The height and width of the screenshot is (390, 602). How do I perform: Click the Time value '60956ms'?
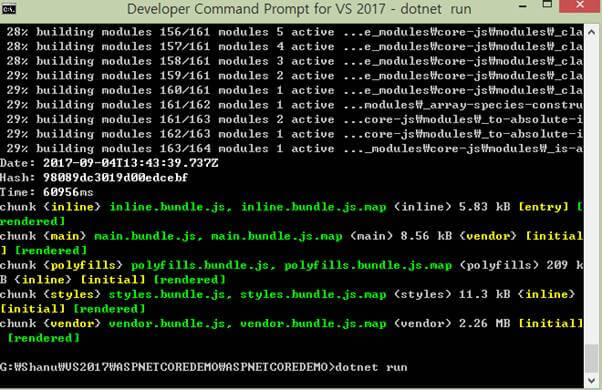[68, 192]
